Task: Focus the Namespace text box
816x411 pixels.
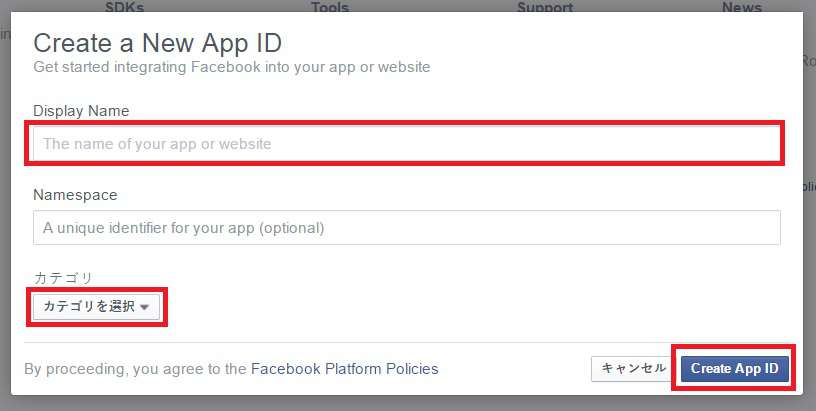Action: click(405, 228)
